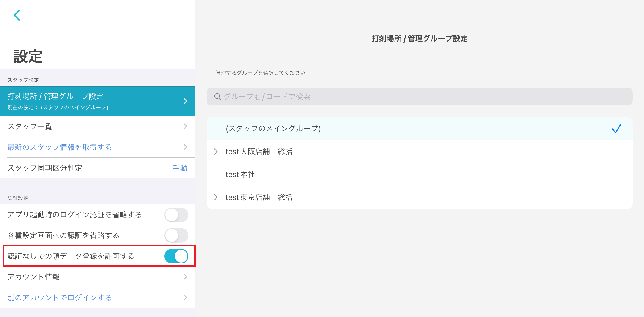Click 別のアカウントでログインする link

[x=59, y=297]
